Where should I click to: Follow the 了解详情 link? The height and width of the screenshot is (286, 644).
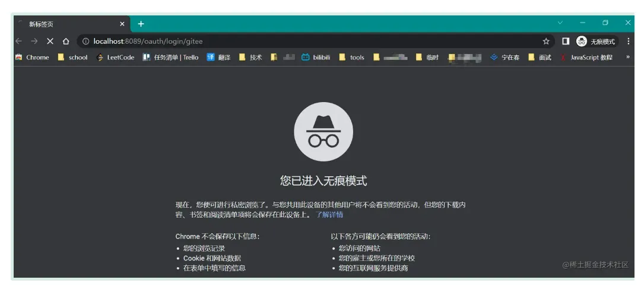329,215
